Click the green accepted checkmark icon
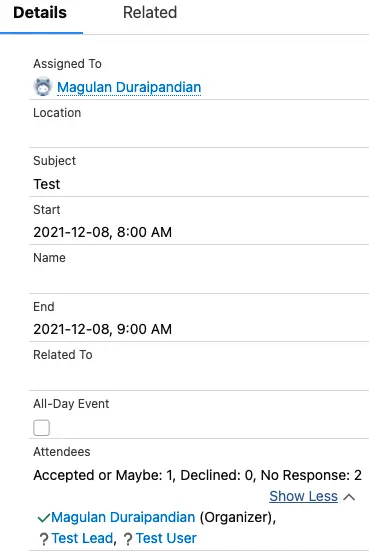Viewport: 369px width, 553px height. click(x=44, y=518)
